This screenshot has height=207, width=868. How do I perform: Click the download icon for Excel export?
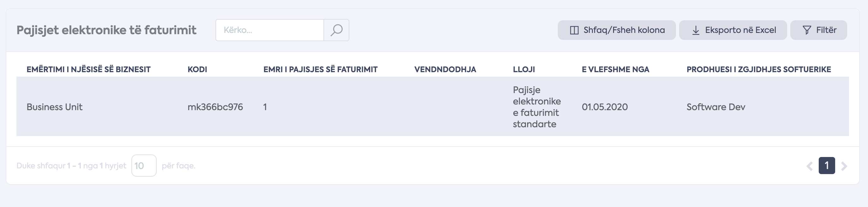(696, 30)
